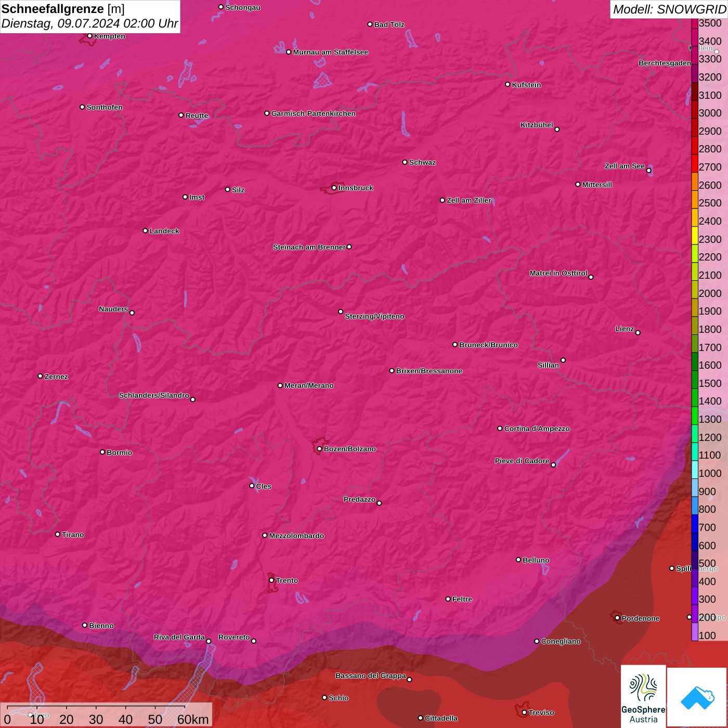Click the blue legend band between 700 and 800
Viewport: 728px width, 728px height.
[695, 523]
